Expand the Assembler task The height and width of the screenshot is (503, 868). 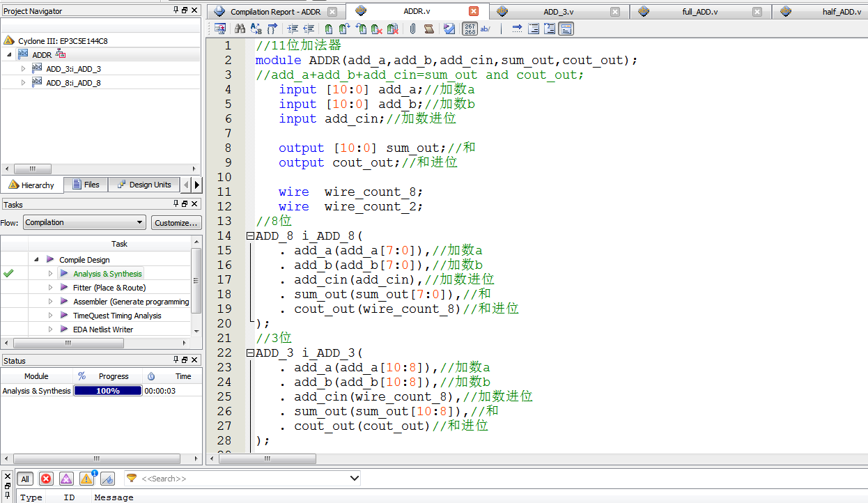[x=50, y=302]
